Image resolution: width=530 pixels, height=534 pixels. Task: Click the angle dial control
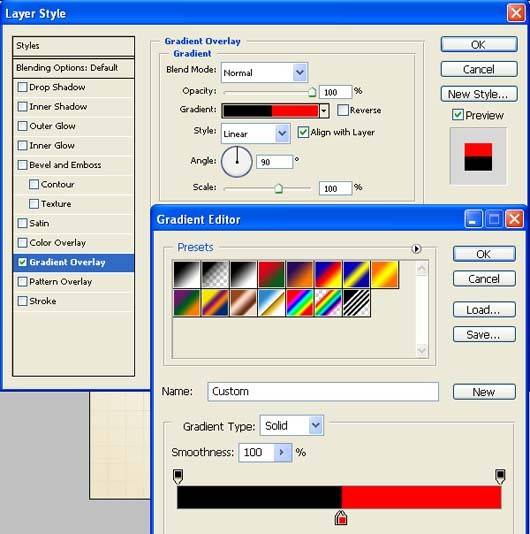pyautogui.click(x=237, y=161)
